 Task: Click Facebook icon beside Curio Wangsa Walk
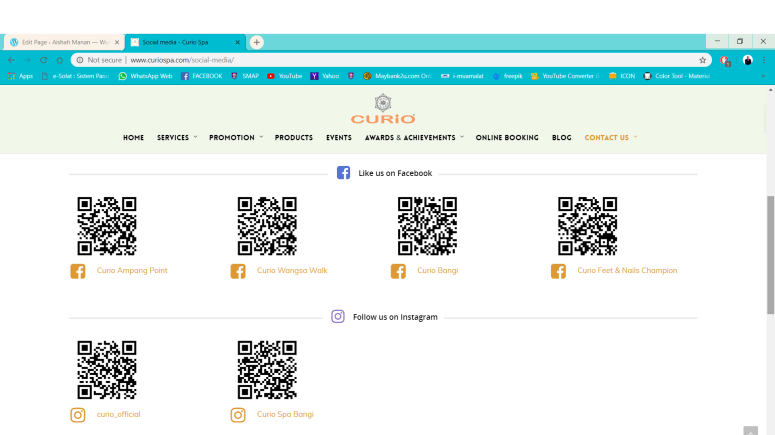click(x=238, y=271)
